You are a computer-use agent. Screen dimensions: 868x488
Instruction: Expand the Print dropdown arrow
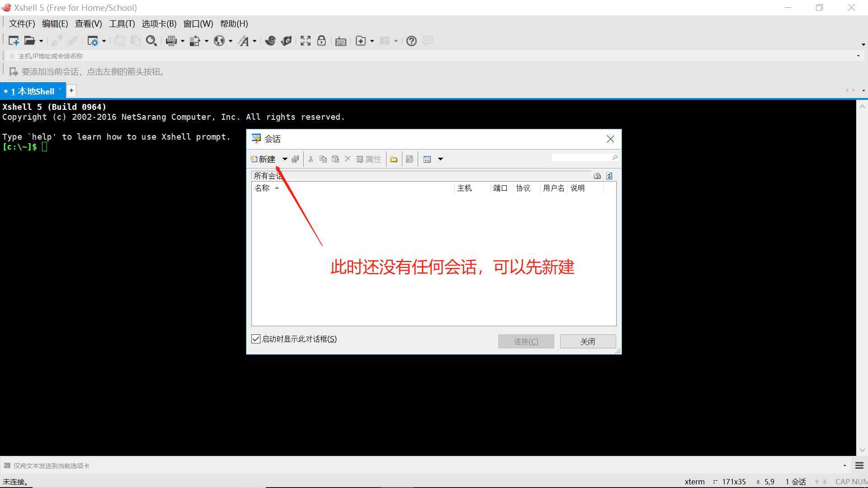click(183, 41)
